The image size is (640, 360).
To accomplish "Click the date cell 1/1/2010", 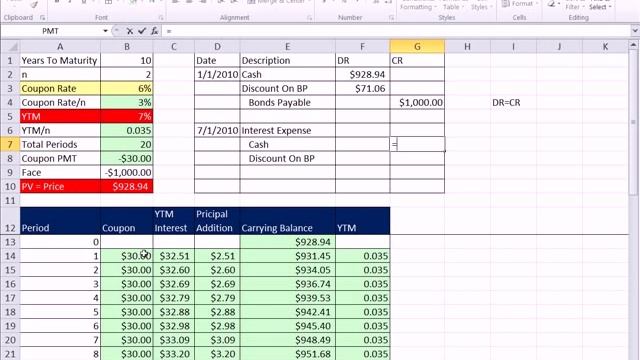I will (218, 74).
